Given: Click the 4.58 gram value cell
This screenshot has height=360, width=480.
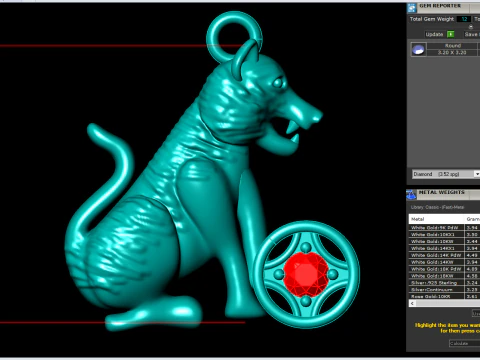Looking at the screenshot, I should (472, 276).
